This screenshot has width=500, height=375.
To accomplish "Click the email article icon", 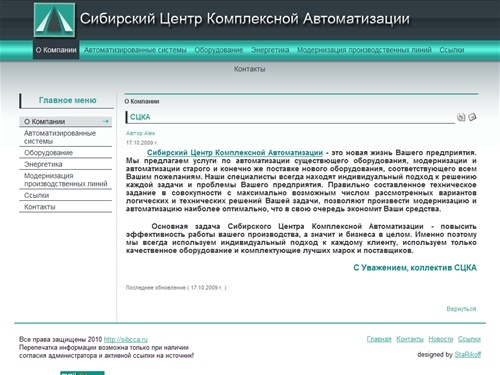I will pyautogui.click(x=472, y=117).
